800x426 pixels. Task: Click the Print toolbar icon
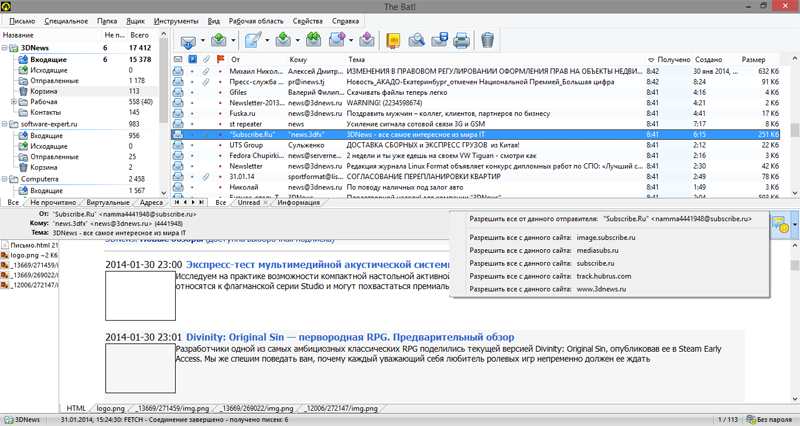pos(461,40)
